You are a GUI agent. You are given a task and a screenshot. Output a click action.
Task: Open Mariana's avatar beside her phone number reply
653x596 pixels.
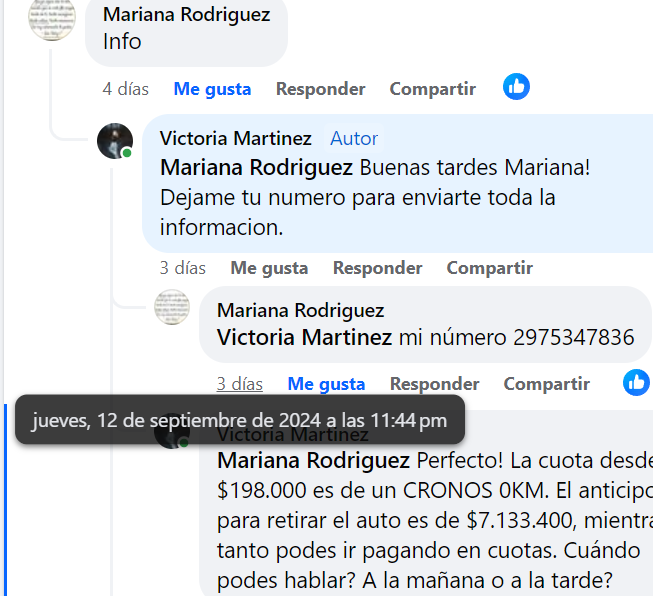[172, 307]
